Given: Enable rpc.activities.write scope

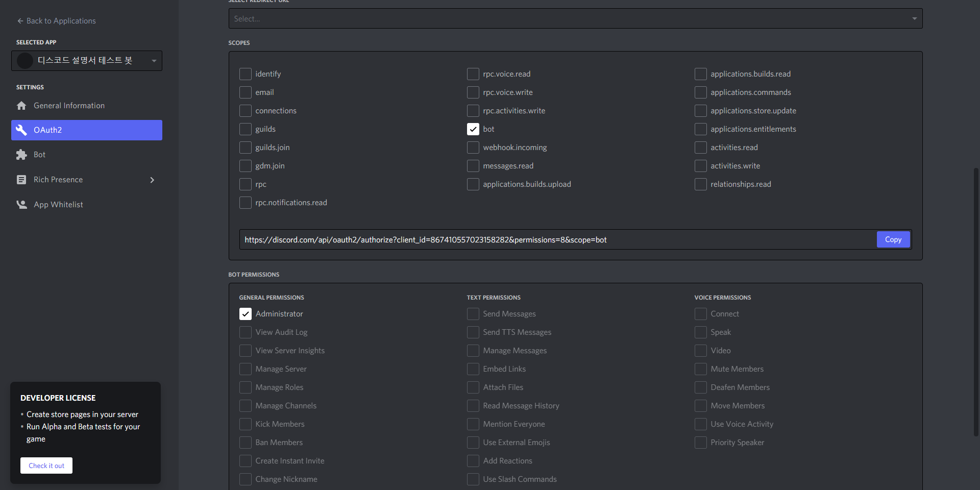Looking at the screenshot, I should tap(473, 111).
